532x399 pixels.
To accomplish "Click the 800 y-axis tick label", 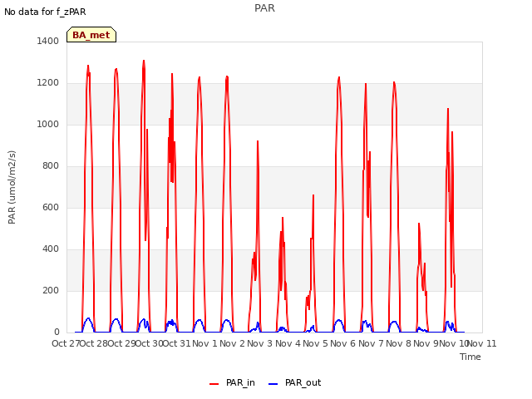I will (x=51, y=166).
